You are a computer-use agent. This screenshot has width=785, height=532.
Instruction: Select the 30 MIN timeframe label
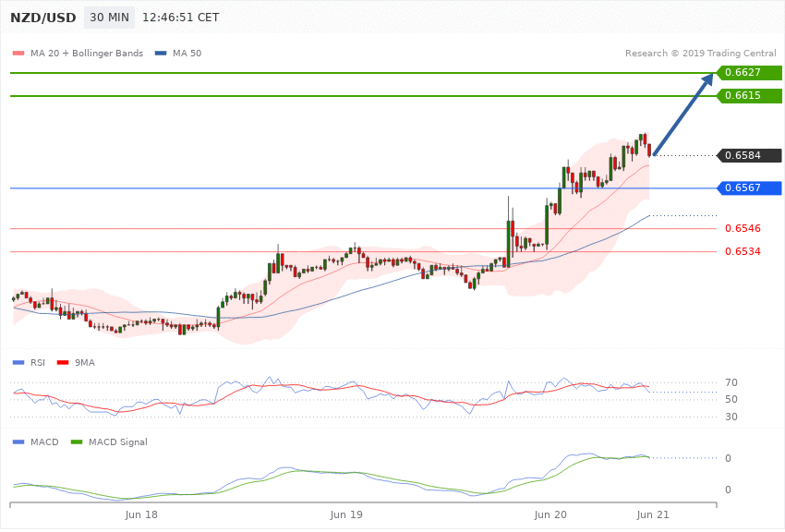point(109,18)
